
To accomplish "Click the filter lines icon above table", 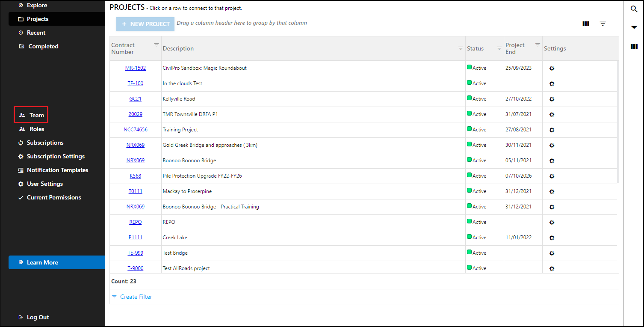I will (603, 24).
